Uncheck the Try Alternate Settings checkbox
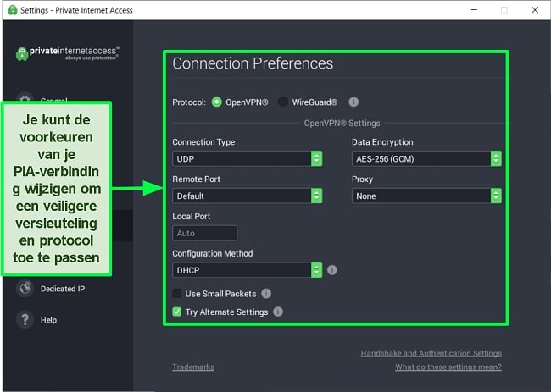551x392 pixels. tap(177, 312)
